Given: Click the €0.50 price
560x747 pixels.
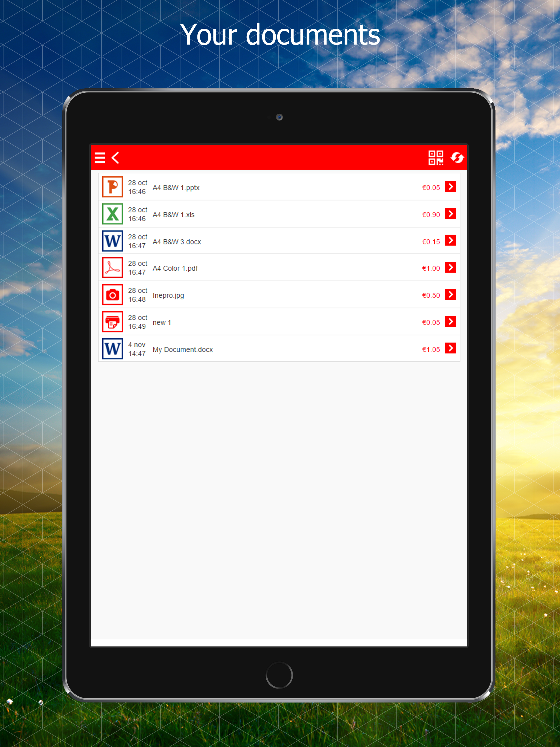Looking at the screenshot, I should pos(431,296).
